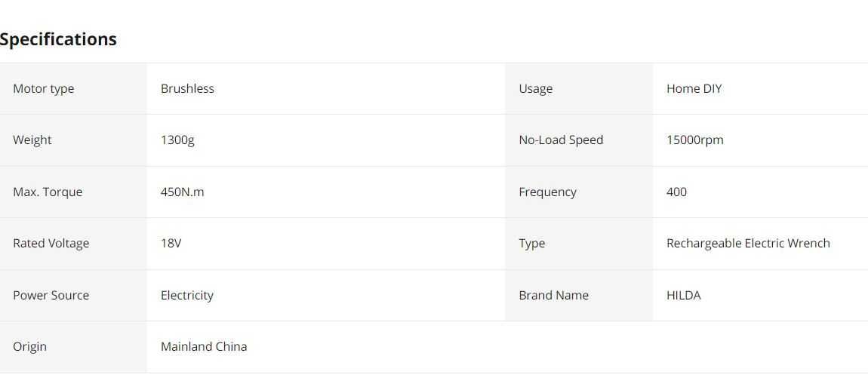Click the 18V voltage value
The width and height of the screenshot is (868, 390).
[x=171, y=244]
